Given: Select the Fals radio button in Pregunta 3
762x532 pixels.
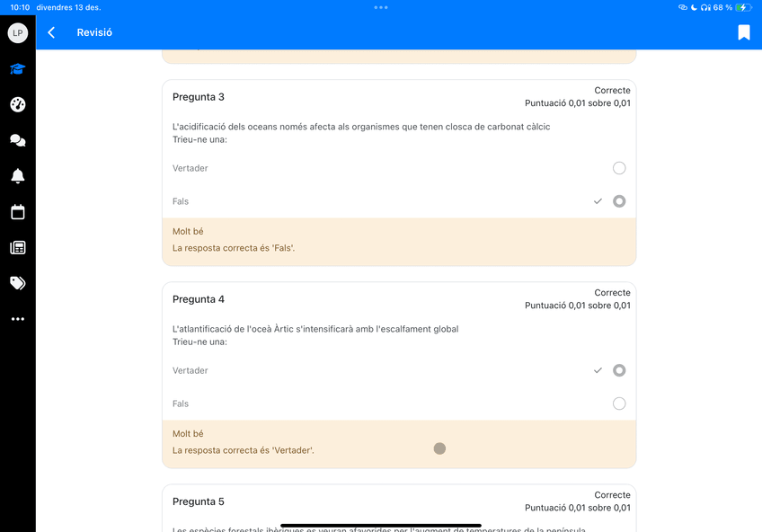Looking at the screenshot, I should point(619,201).
